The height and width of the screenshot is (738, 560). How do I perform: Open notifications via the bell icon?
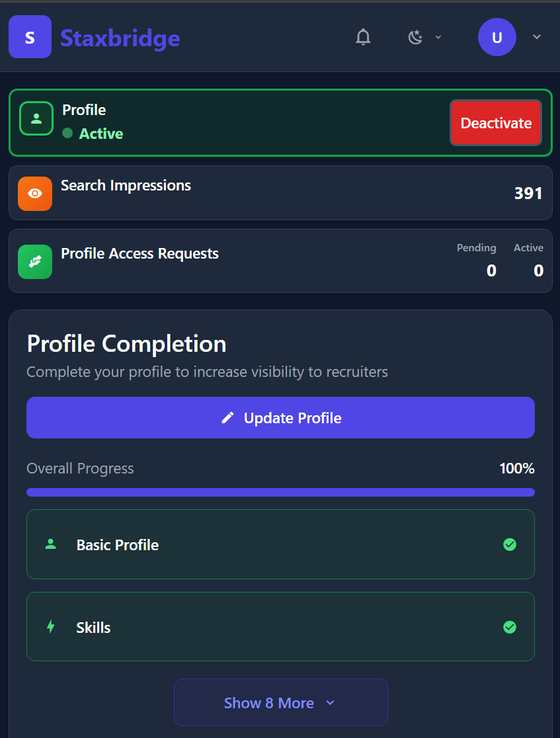363,37
